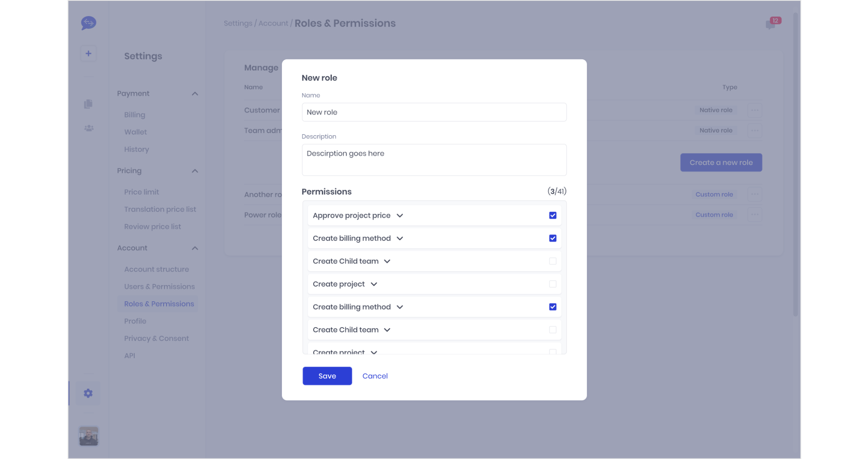Open Users & Permissions settings page
This screenshot has height=459, width=868.
(159, 287)
